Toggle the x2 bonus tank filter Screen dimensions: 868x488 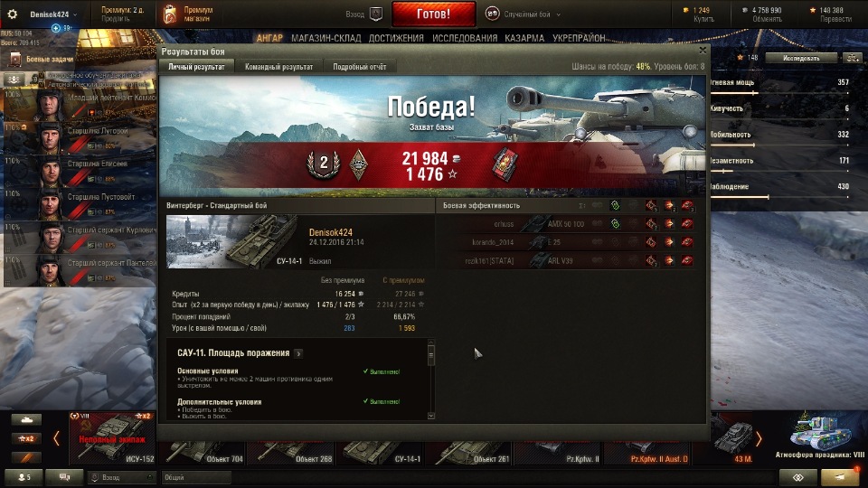26,439
